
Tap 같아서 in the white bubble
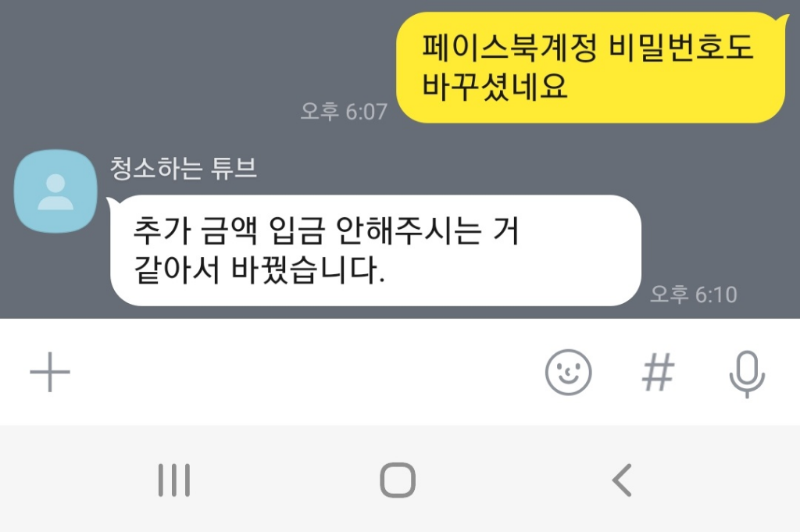177,270
